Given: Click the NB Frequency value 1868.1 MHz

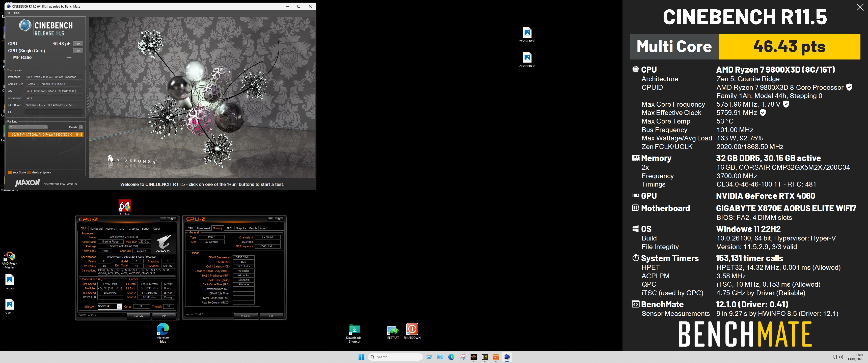Looking at the screenshot, I should click(267, 246).
